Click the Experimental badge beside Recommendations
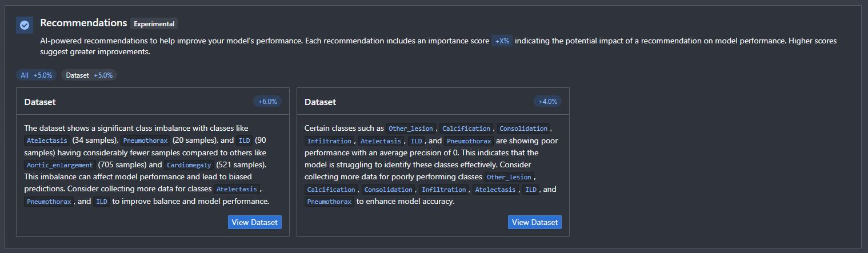The width and height of the screenshot is (868, 253). point(154,24)
